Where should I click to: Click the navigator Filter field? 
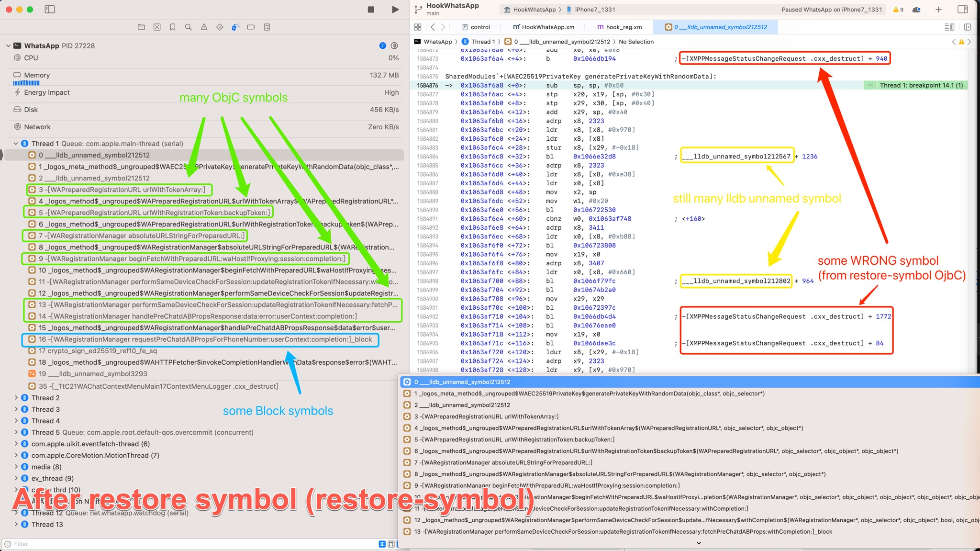click(x=191, y=544)
